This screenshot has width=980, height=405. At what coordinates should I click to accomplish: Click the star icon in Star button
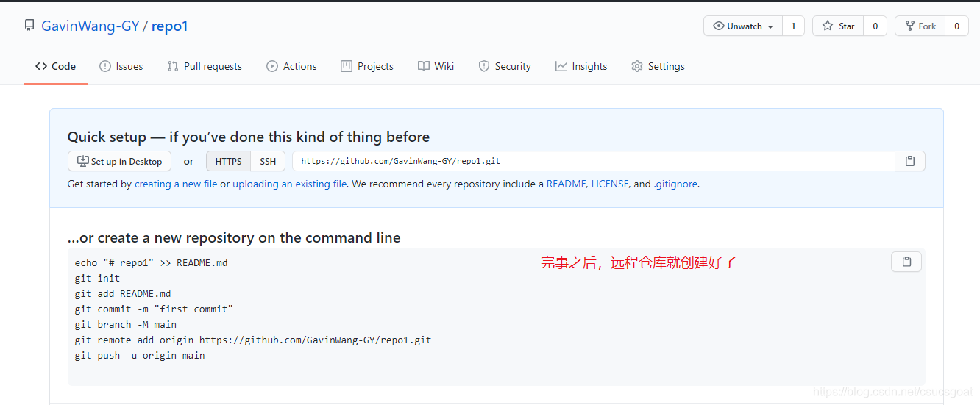828,26
